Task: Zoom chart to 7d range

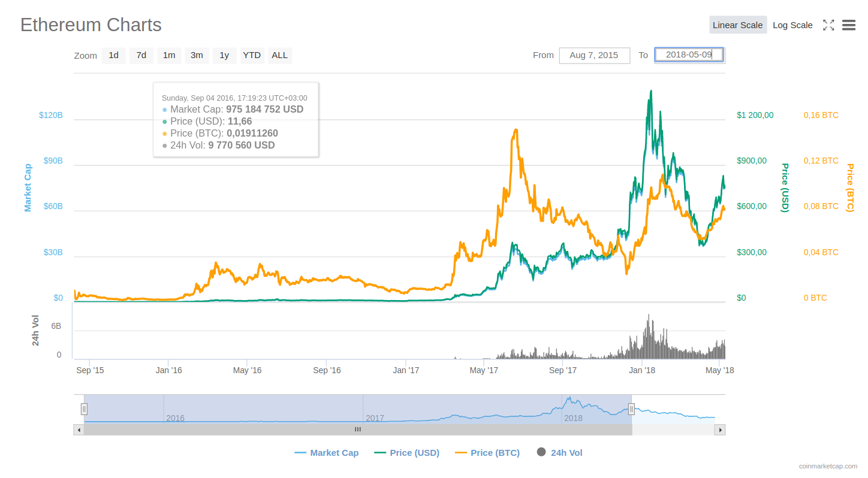Action: click(x=141, y=55)
